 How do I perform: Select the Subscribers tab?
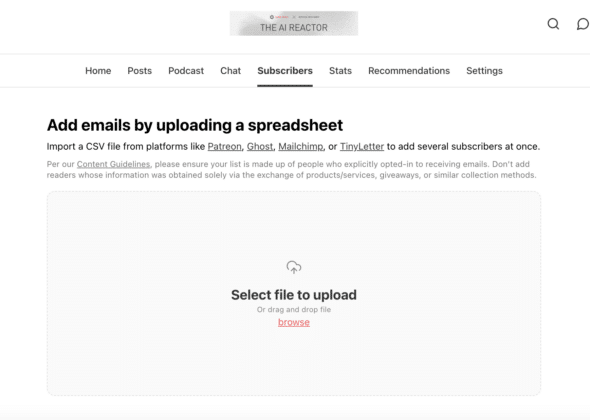[x=285, y=71]
